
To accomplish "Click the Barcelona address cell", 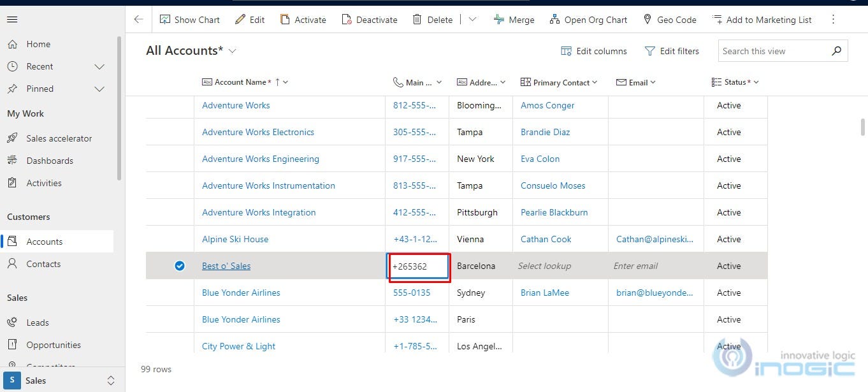I will pyautogui.click(x=481, y=266).
